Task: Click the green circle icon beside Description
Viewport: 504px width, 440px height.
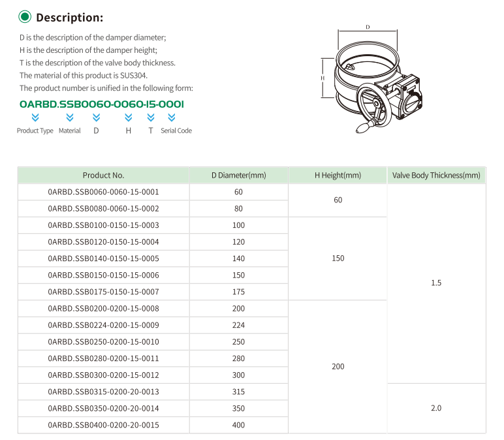Action: tap(25, 17)
